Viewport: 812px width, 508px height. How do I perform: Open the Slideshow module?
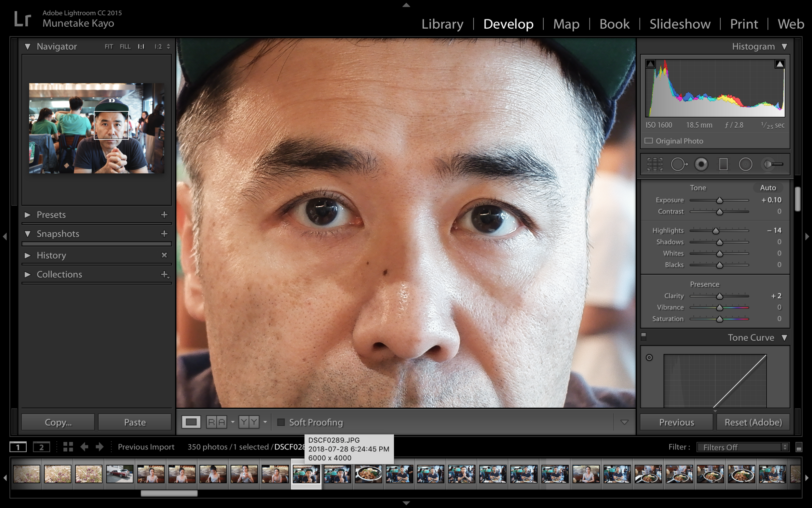coord(680,24)
